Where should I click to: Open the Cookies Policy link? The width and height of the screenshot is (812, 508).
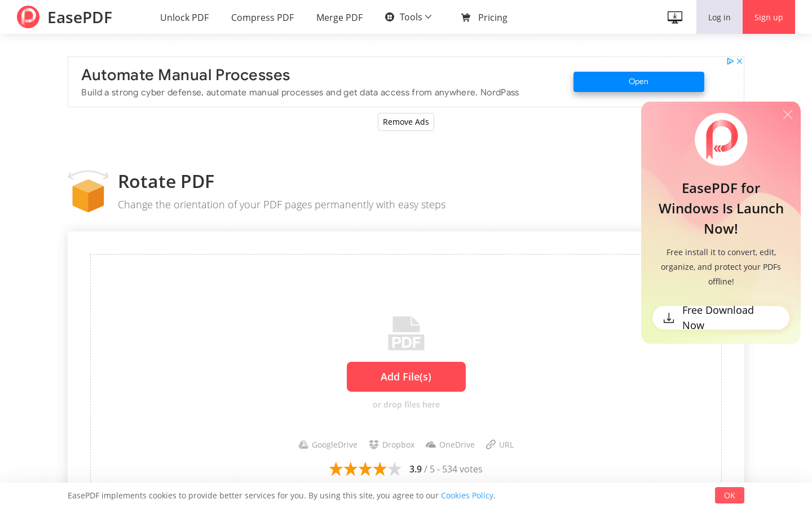467,495
